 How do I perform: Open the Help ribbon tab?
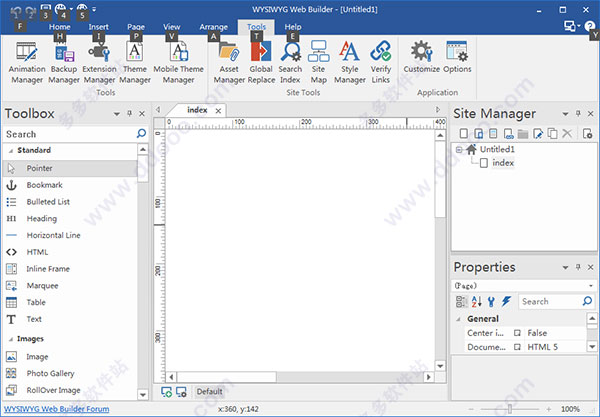pyautogui.click(x=293, y=27)
